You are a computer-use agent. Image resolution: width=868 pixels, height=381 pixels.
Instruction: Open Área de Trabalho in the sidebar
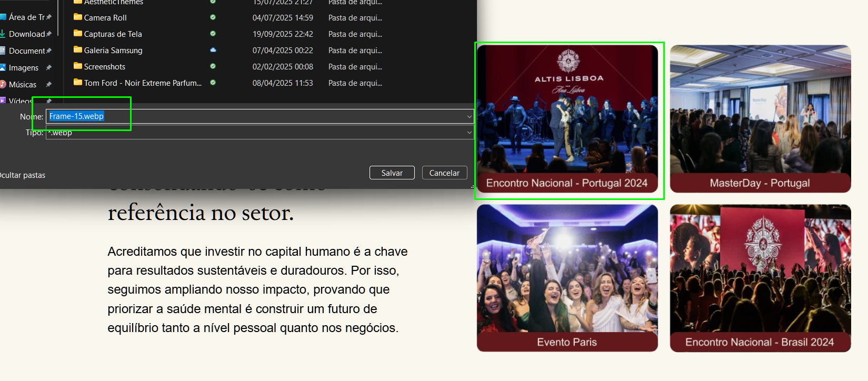(x=26, y=17)
